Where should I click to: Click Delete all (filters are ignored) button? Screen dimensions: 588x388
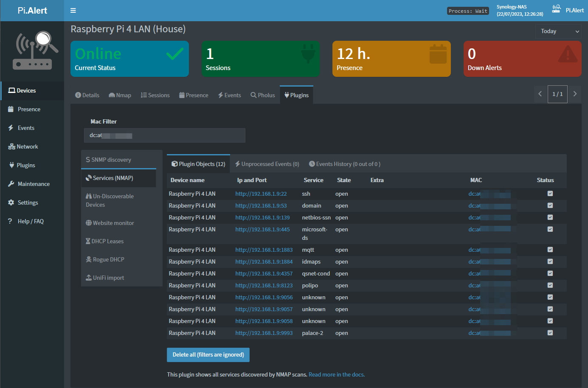tap(208, 354)
